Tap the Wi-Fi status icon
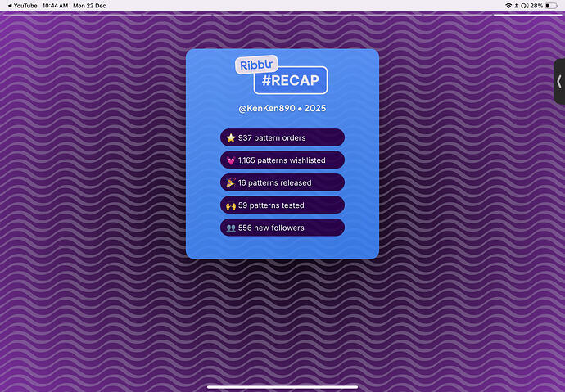Viewport: 565px width, 392px height. click(508, 6)
